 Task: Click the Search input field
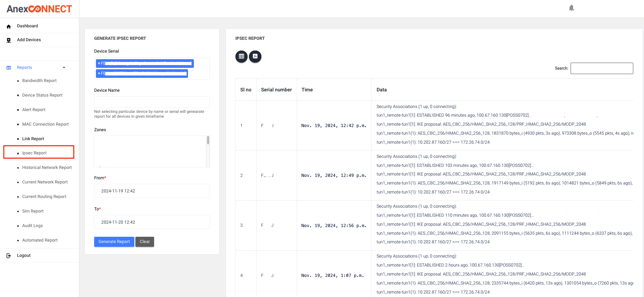tap(601, 68)
